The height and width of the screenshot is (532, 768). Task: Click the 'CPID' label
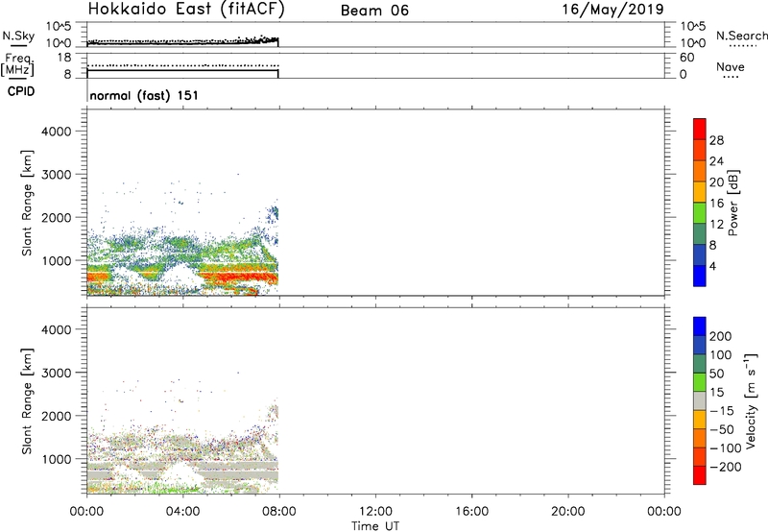21,91
